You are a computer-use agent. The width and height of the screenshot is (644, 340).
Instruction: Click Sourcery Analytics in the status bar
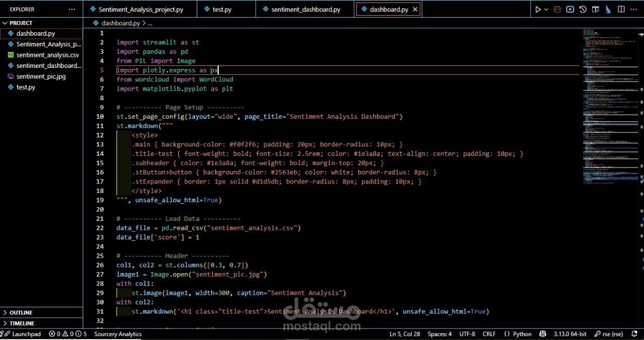pyautogui.click(x=118, y=334)
